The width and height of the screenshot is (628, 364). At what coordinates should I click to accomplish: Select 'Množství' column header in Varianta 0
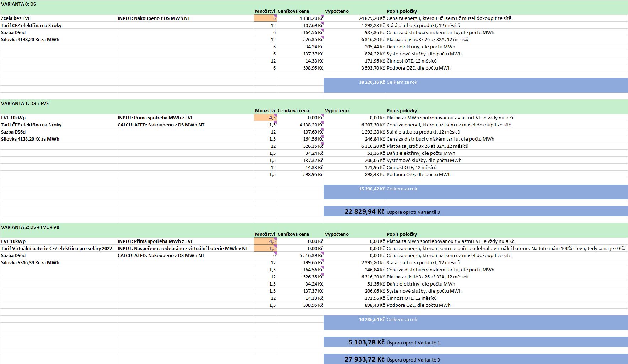(265, 11)
